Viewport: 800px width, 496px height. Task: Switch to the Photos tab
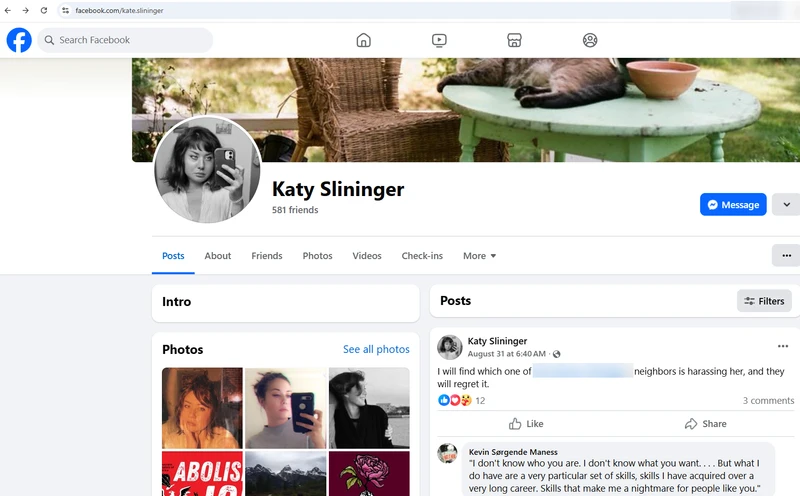[x=317, y=256]
